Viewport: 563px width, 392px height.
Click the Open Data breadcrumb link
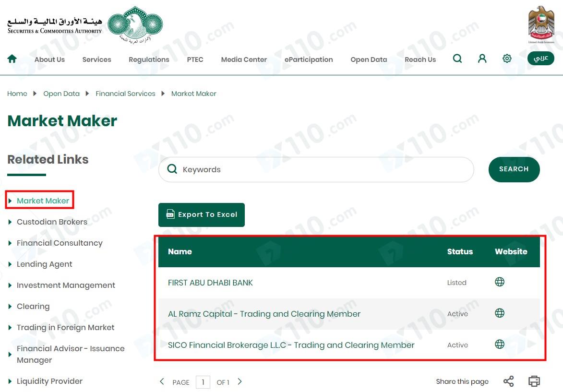click(x=61, y=94)
